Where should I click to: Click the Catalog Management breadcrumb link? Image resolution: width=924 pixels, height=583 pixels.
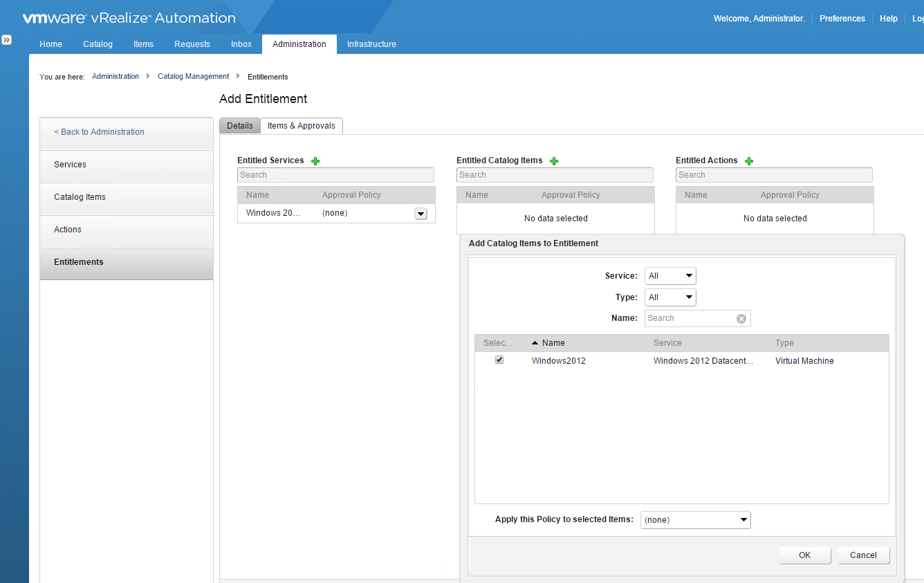point(194,77)
